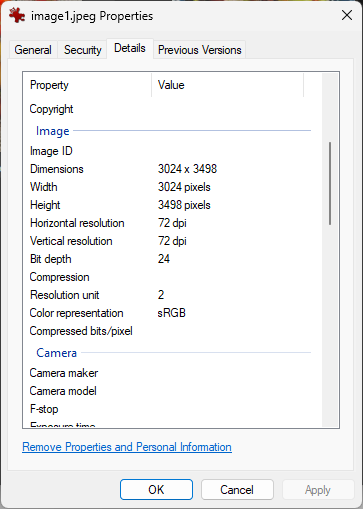Click the Value column header

(x=228, y=85)
